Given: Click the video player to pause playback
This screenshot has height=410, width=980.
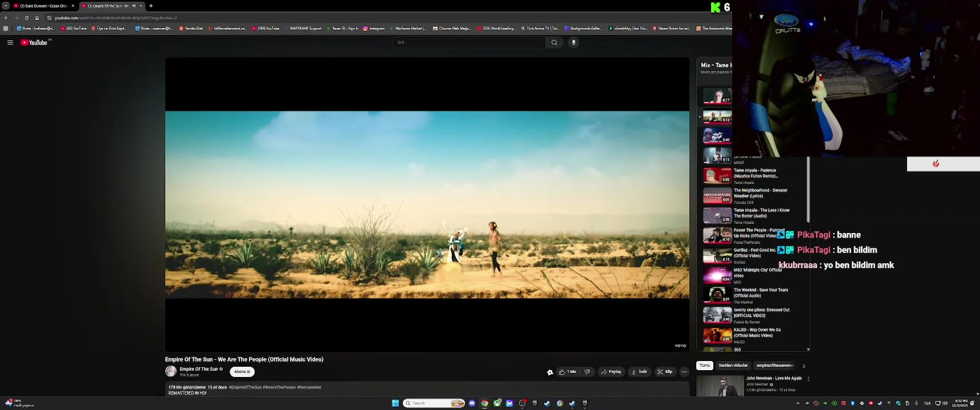Looking at the screenshot, I should tap(427, 204).
